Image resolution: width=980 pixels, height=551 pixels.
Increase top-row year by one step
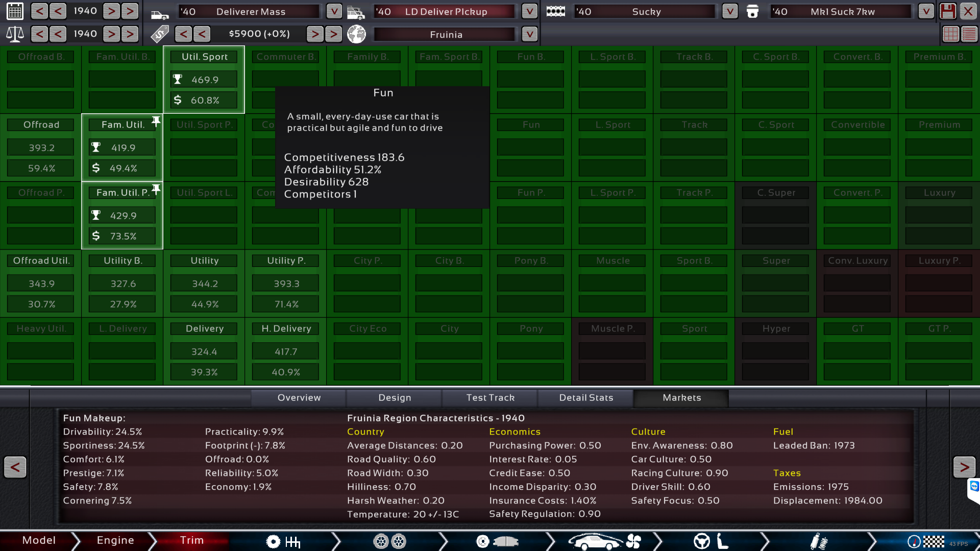111,11
